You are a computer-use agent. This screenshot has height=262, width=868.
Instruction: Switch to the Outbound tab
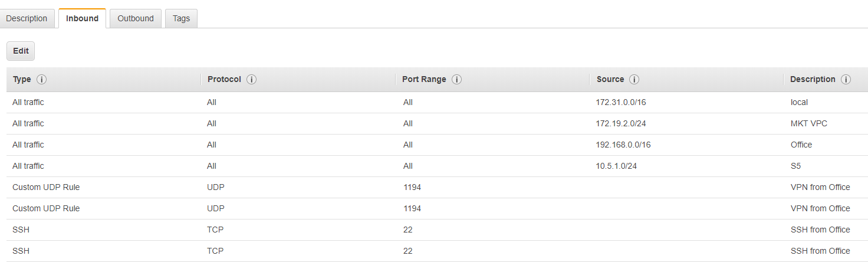136,18
